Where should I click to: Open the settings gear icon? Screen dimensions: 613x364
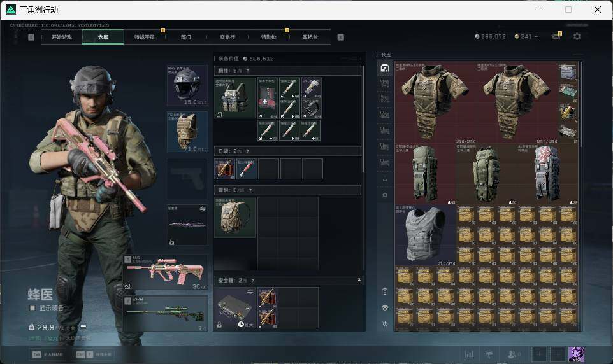click(577, 36)
